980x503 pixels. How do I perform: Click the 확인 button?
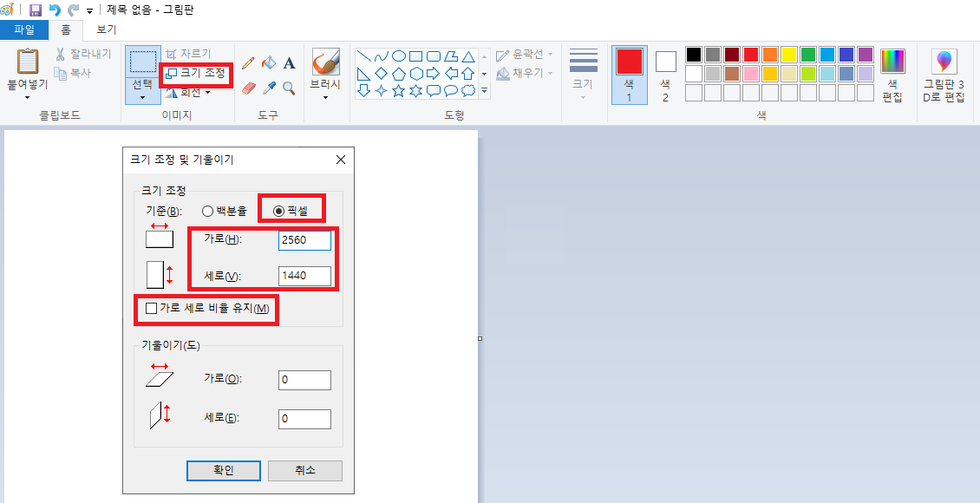tap(224, 470)
